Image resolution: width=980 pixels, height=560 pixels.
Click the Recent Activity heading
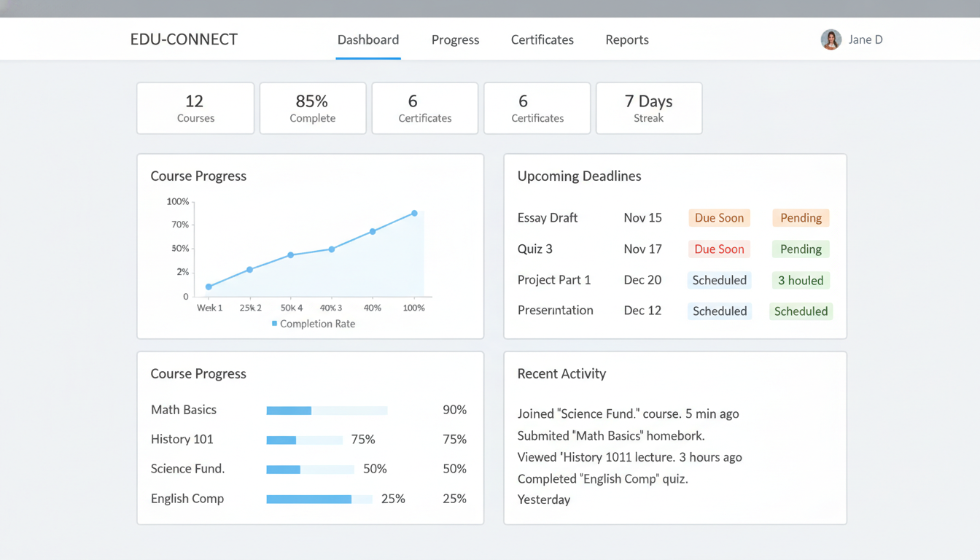[x=561, y=373]
